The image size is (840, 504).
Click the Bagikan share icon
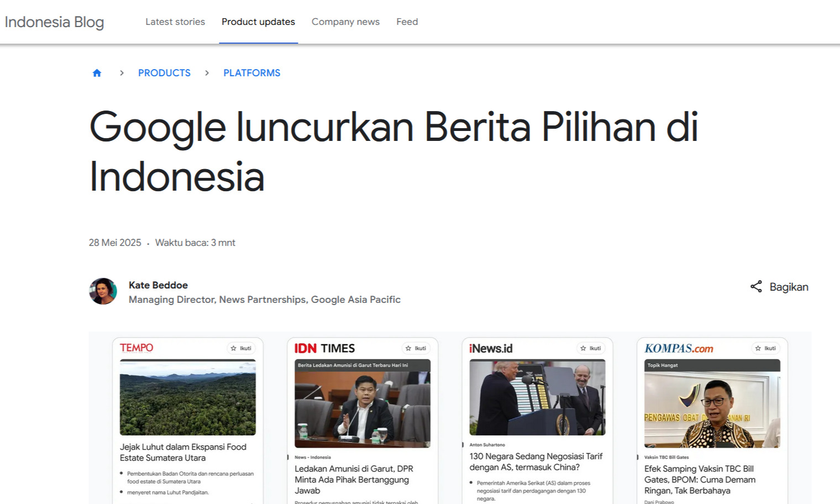point(756,286)
